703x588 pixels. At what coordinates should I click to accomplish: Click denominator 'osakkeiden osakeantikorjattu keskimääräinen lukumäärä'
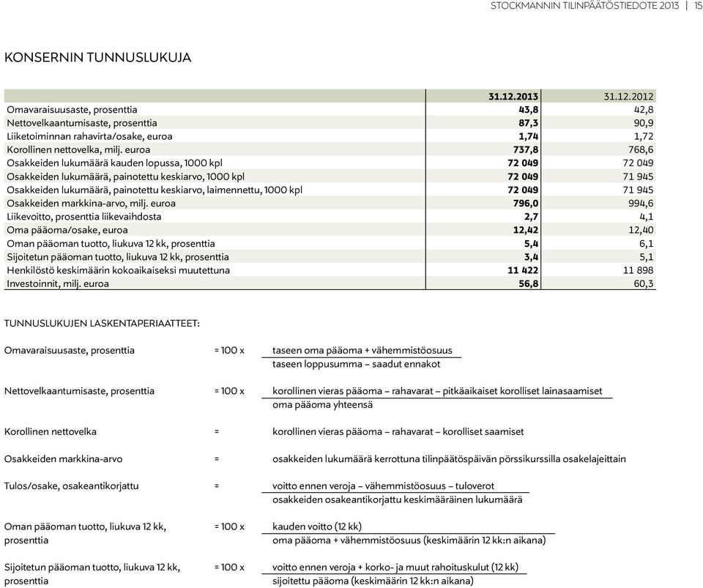397,499
